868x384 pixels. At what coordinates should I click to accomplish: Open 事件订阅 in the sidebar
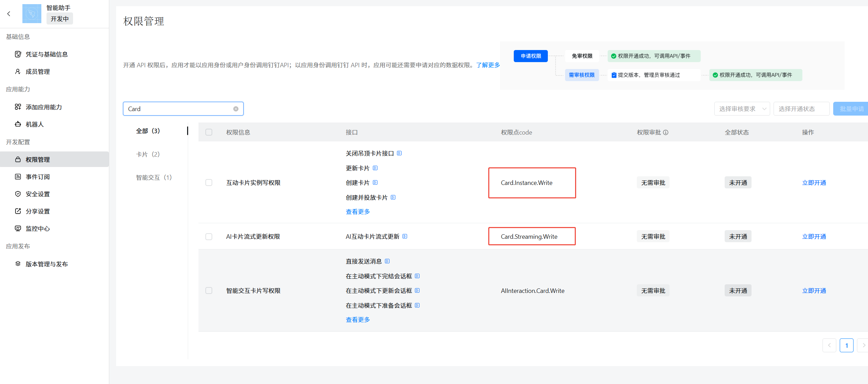click(x=38, y=177)
